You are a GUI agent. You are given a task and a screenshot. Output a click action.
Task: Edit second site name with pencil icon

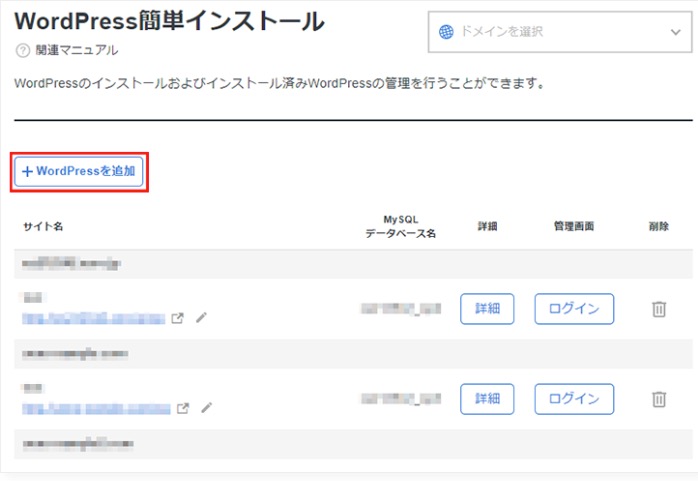tap(206, 408)
